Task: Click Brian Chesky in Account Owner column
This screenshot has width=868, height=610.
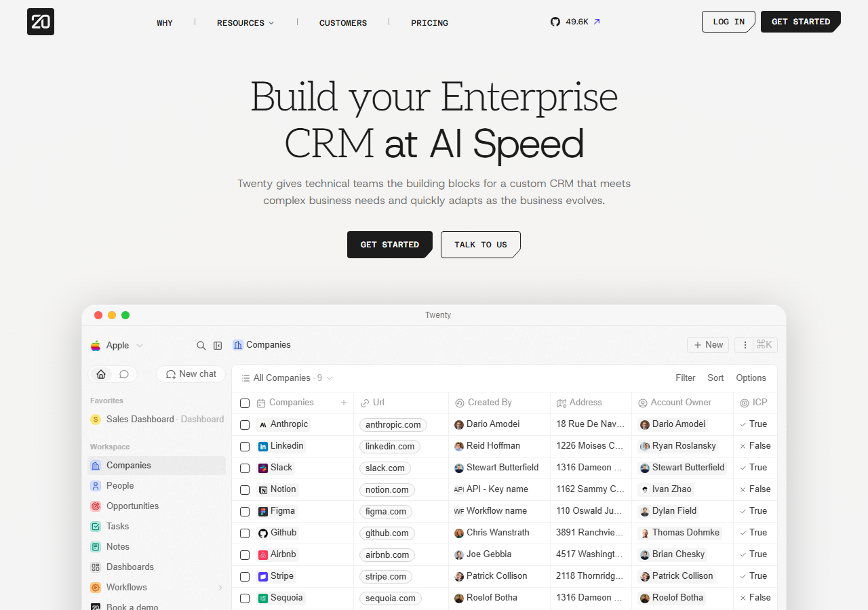Action: (x=673, y=554)
